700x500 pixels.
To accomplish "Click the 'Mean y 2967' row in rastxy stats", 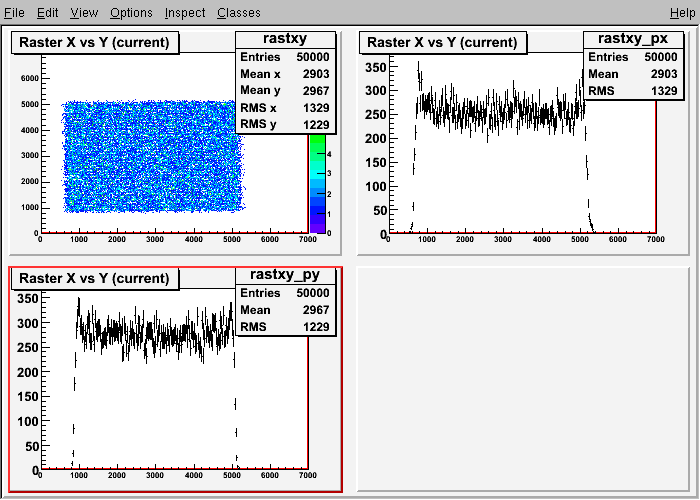I will click(x=285, y=91).
